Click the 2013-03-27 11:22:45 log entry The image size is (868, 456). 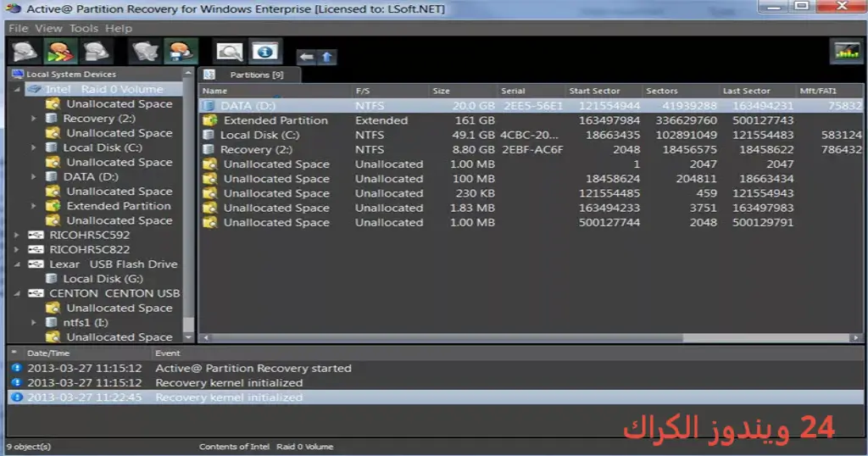(x=435, y=397)
